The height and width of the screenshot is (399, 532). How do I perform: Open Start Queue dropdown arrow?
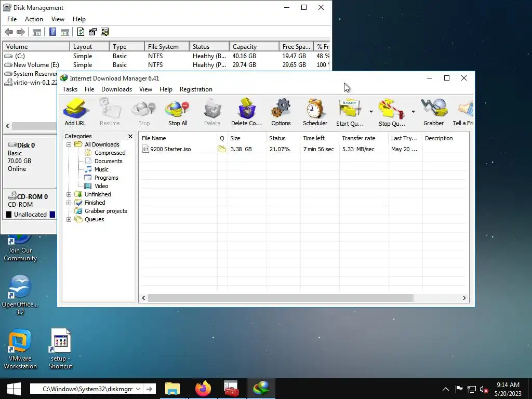pos(371,112)
